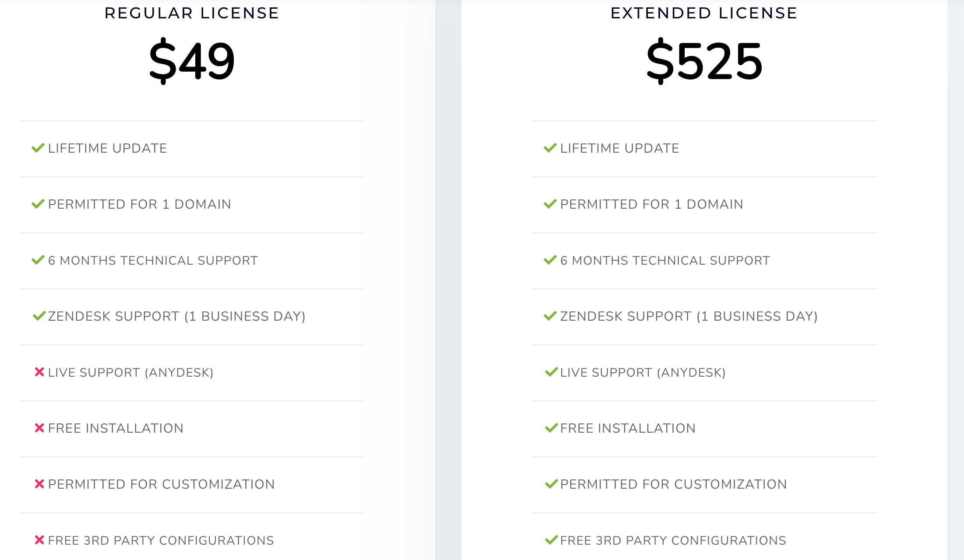Screen dimensions: 964x560
Task: Click green check by Extended Permitted For Customization
Action: point(552,484)
